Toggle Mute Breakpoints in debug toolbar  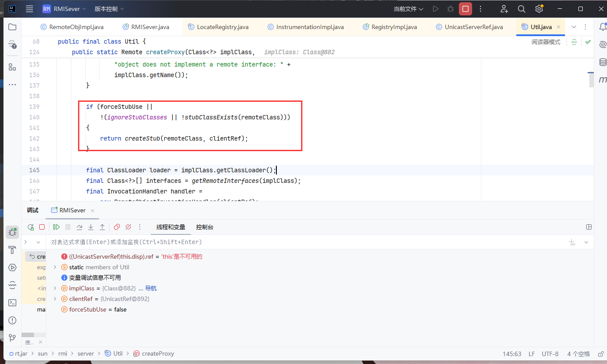point(128,227)
